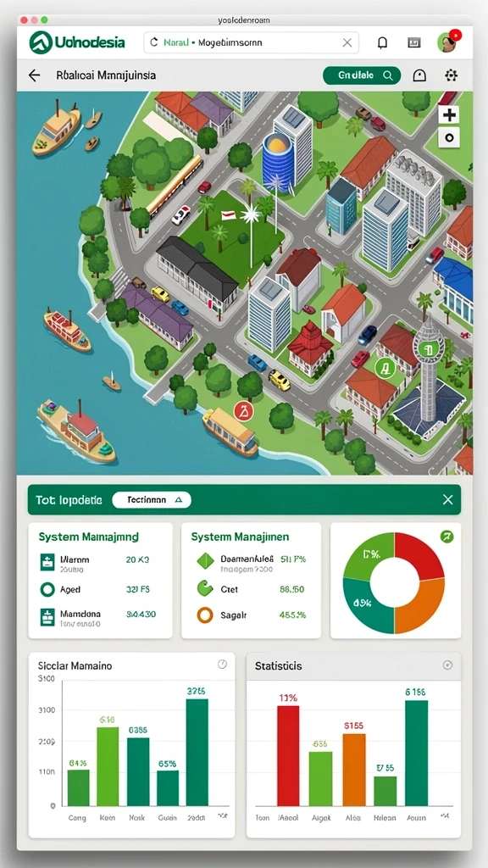Image resolution: width=488 pixels, height=868 pixels.
Task: Expand the Tectionnn dropdown pill
Action: pos(152,500)
